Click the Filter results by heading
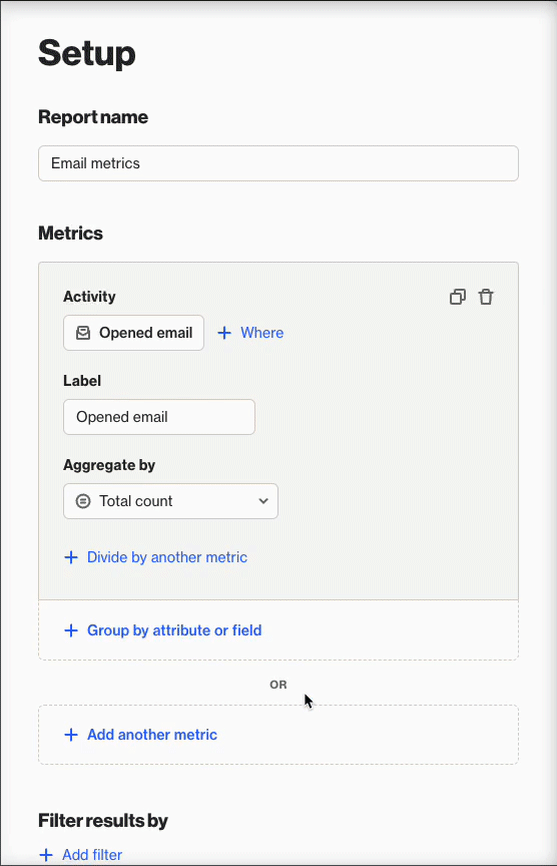This screenshot has height=866, width=557. tap(103, 821)
